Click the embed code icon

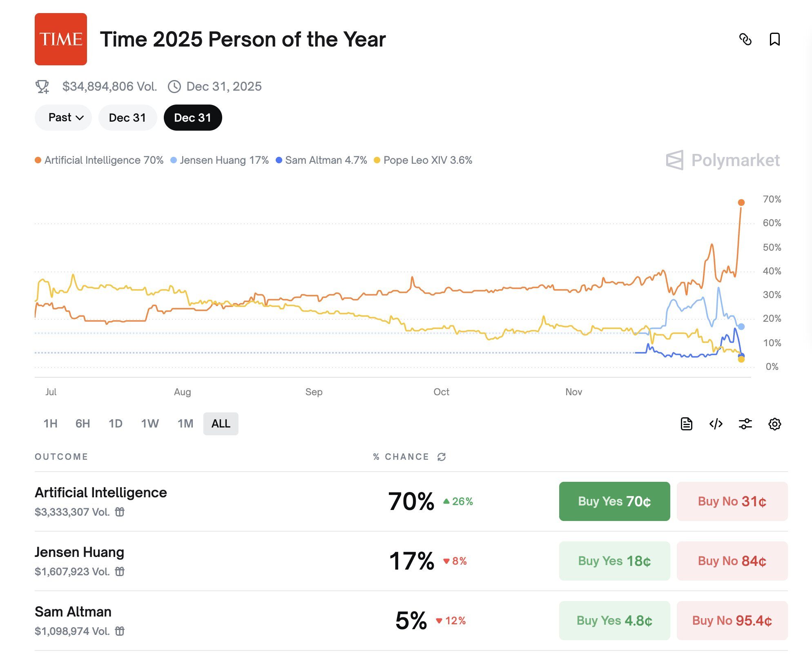pos(716,424)
